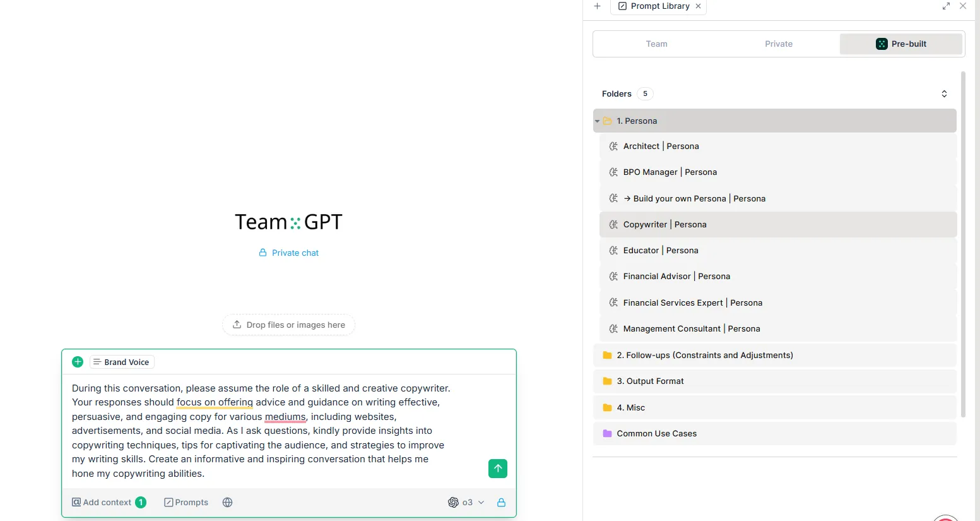Click the purple Common Use Cases folder icon
The width and height of the screenshot is (980, 521).
click(x=607, y=434)
